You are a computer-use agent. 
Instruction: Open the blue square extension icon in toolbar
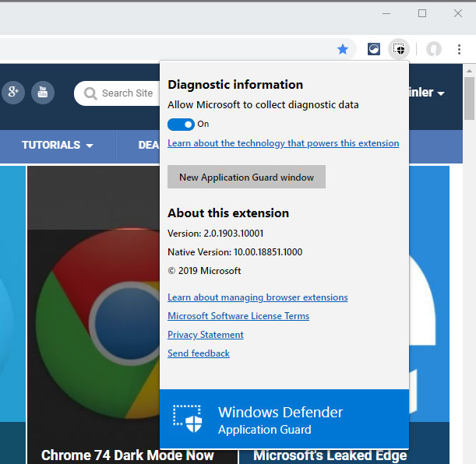pos(374,49)
